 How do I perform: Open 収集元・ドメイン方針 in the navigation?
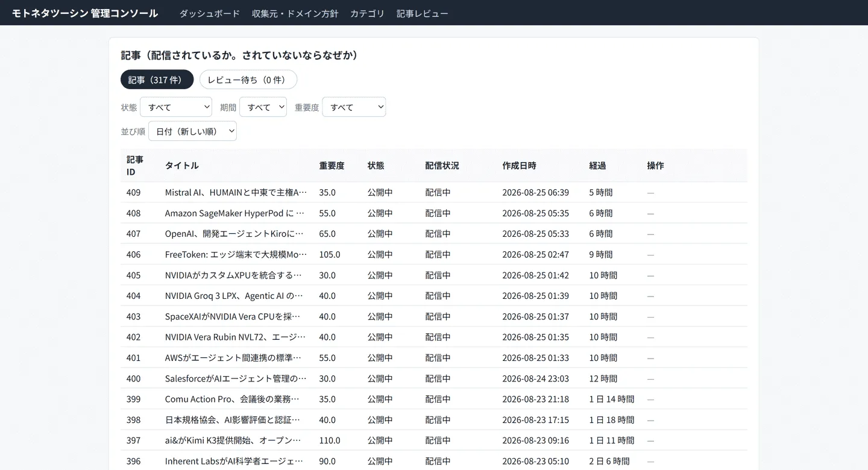pos(295,13)
